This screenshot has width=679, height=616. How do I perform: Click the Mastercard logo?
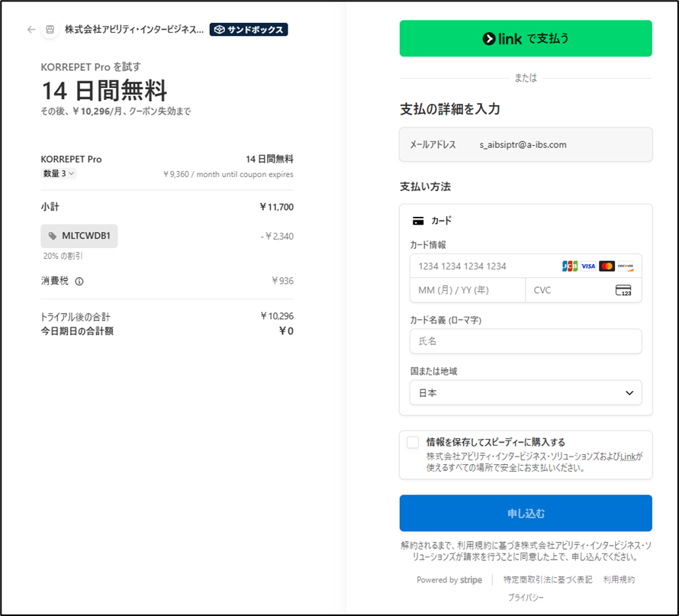tap(607, 266)
